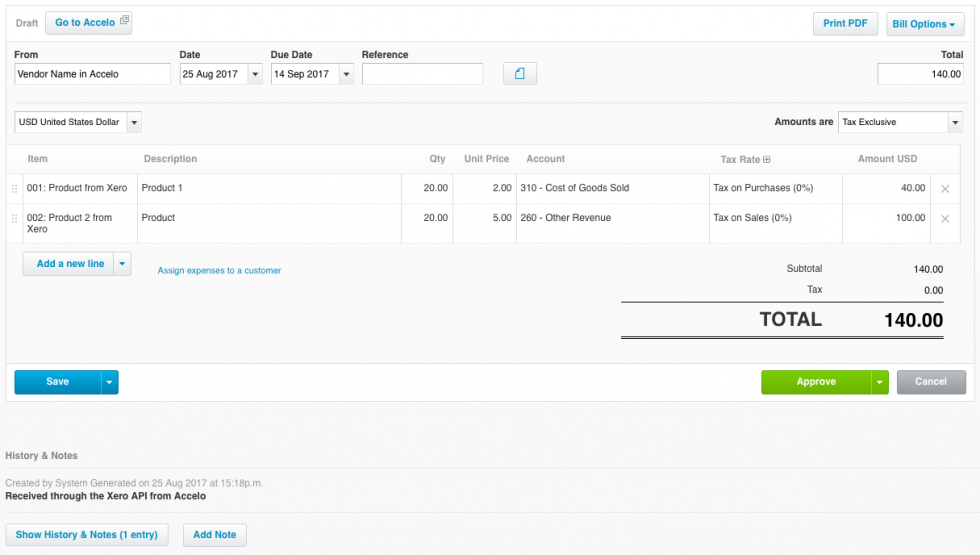Open the Date picker dropdown arrow
The width and height of the screenshot is (980, 555).
click(255, 74)
